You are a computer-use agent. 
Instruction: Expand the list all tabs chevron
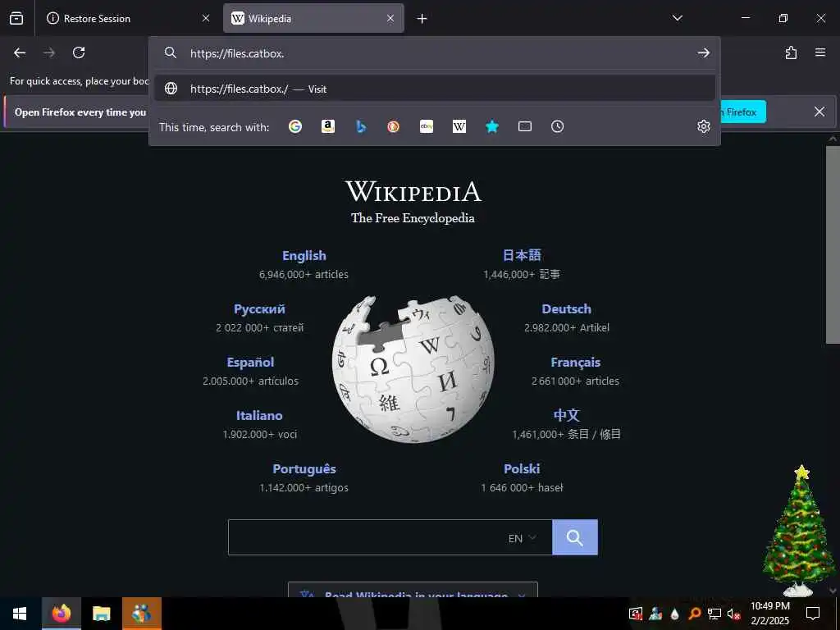677,18
